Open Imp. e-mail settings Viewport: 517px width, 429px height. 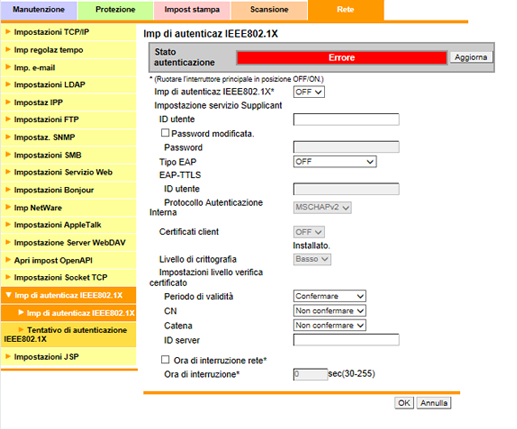(68, 68)
